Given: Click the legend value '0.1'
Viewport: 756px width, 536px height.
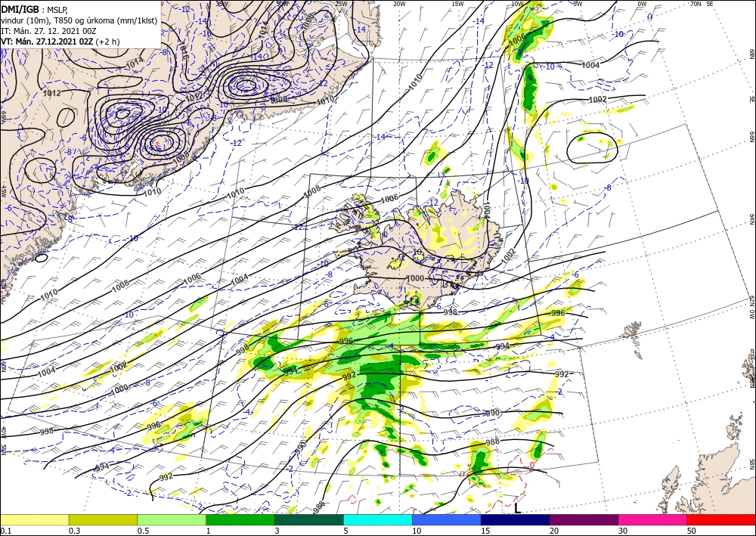Looking at the screenshot, I should coord(5,531).
